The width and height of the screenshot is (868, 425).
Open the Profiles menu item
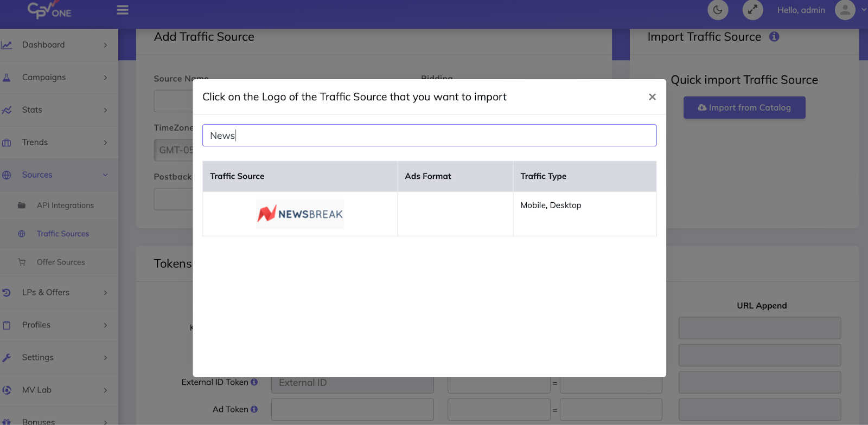pyautogui.click(x=59, y=325)
